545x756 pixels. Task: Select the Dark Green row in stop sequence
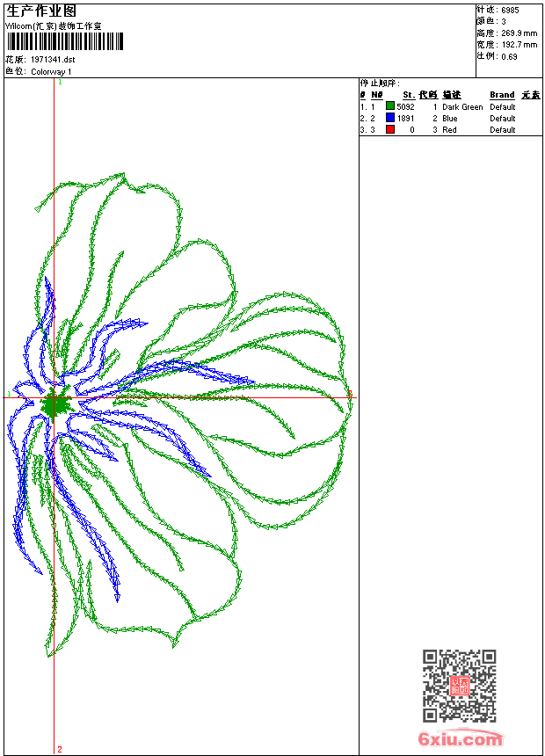click(x=450, y=106)
